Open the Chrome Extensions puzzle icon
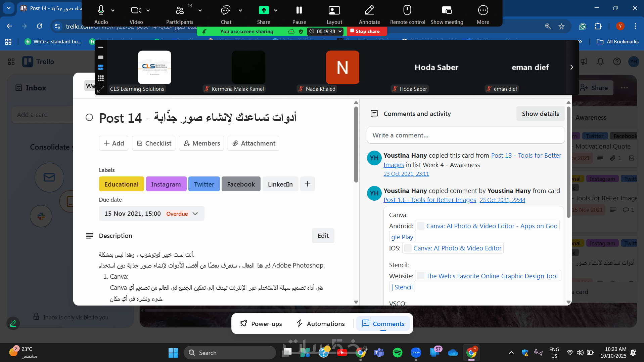 tap(598, 26)
